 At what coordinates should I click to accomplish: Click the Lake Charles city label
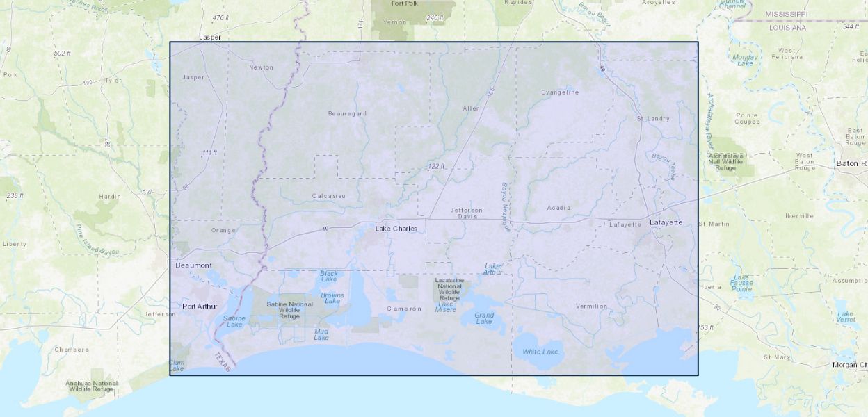[x=396, y=229]
